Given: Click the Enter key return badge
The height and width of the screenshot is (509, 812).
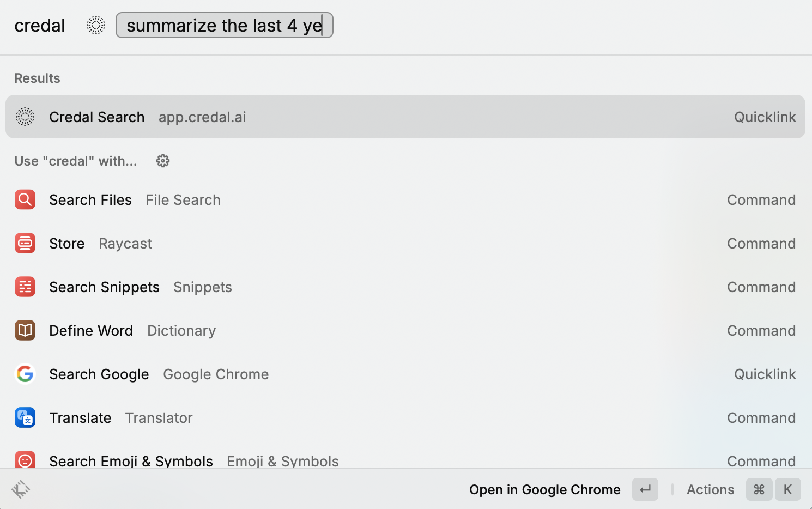Looking at the screenshot, I should (x=645, y=489).
